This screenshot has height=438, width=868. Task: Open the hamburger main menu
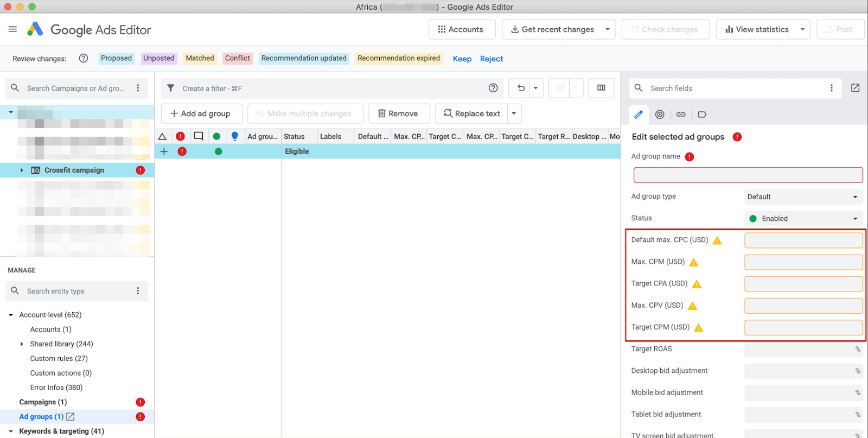[x=12, y=29]
